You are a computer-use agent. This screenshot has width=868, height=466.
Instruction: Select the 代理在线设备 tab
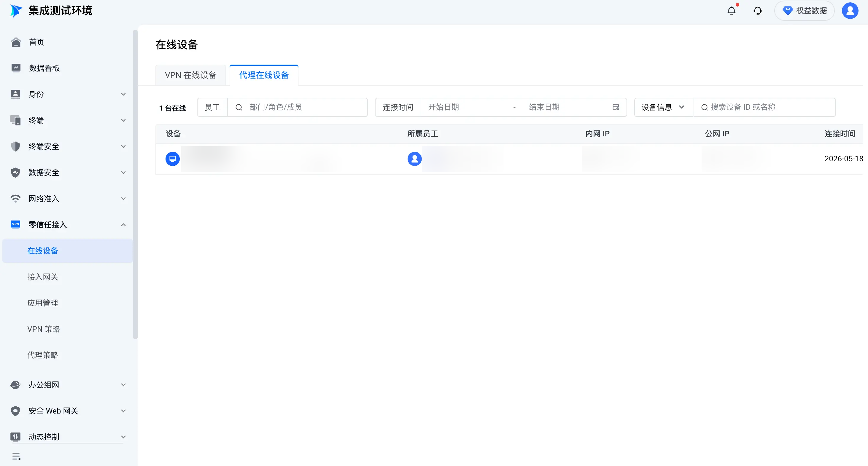264,75
